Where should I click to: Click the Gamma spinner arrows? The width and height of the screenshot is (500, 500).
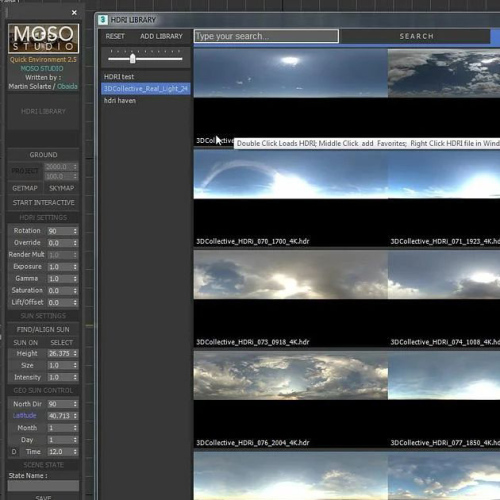point(75,279)
